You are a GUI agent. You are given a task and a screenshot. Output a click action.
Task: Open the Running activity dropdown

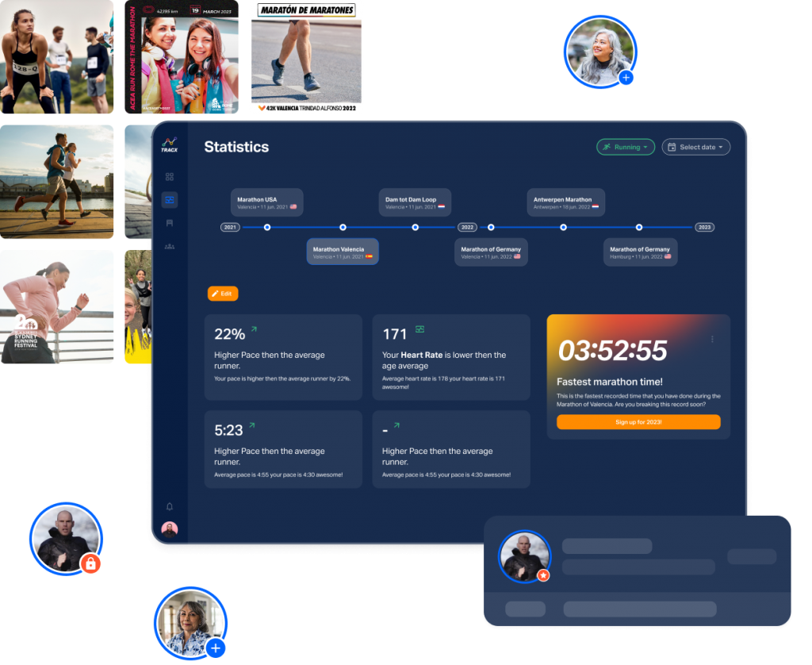point(626,147)
